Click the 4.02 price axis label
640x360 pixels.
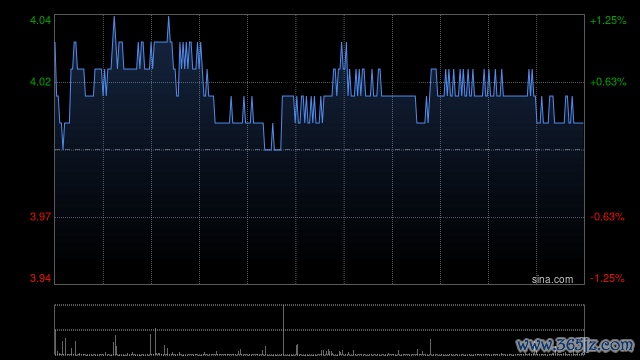tap(40, 82)
